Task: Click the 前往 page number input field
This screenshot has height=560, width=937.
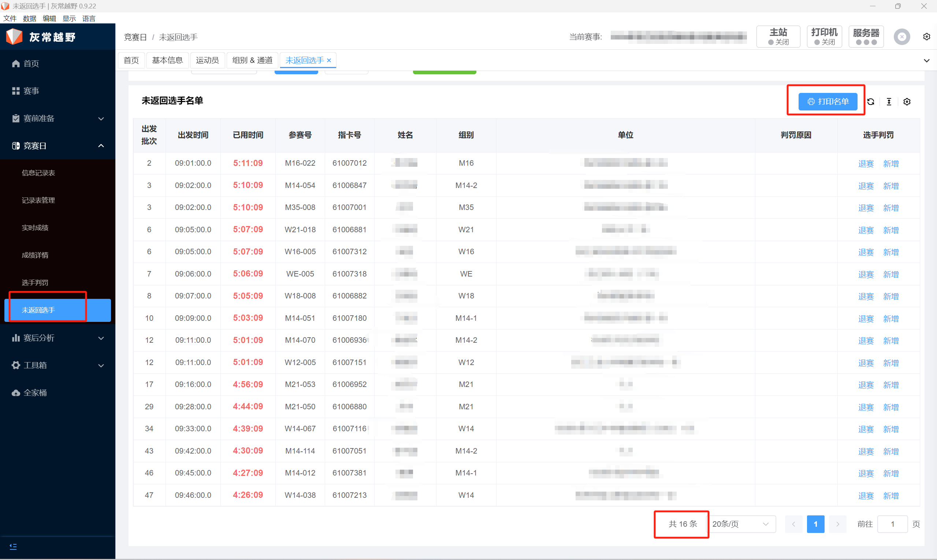Action: click(892, 524)
